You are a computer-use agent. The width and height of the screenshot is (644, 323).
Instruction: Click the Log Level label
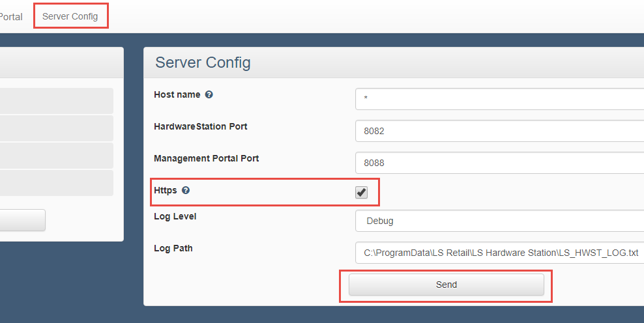tap(175, 216)
